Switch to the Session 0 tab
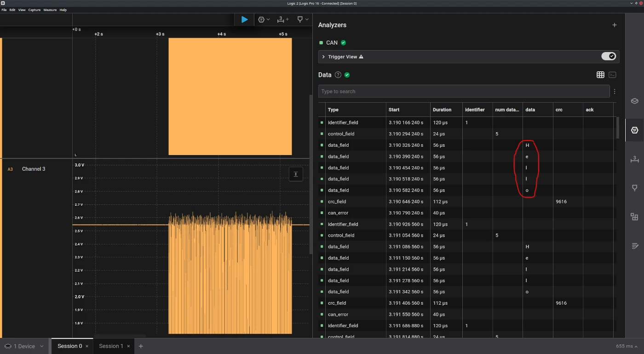The image size is (644, 354). 70,346
